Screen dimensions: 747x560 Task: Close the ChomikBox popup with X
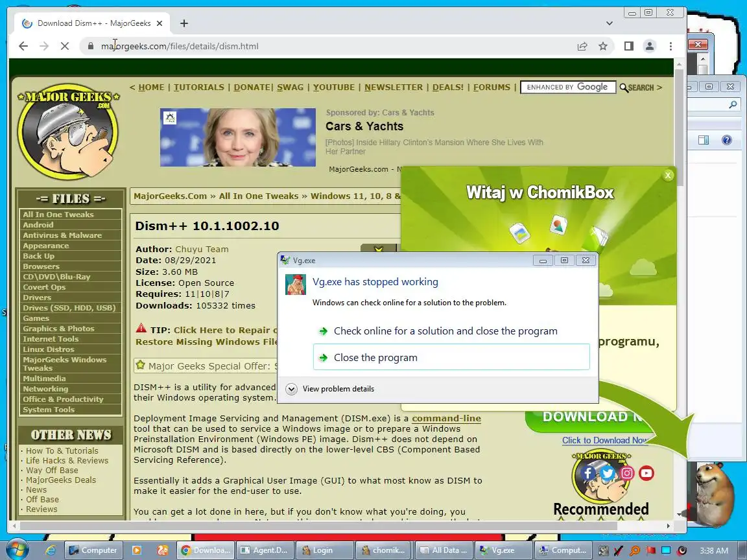668,175
